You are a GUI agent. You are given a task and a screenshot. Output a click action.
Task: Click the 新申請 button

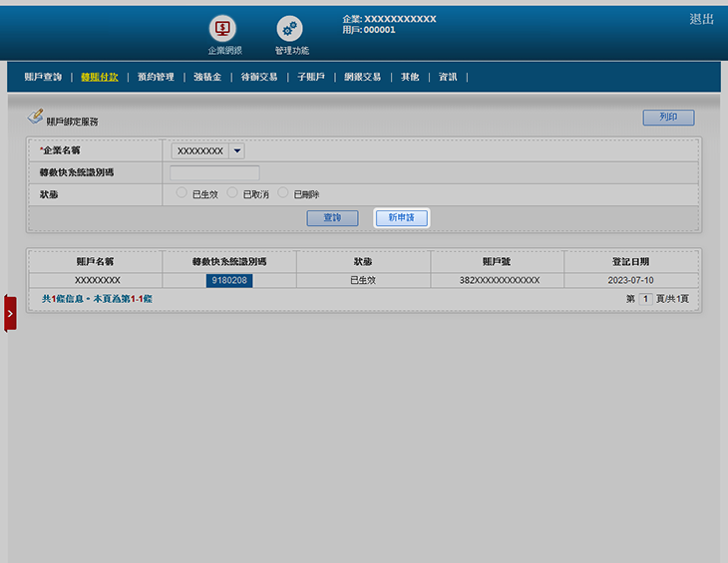point(401,217)
